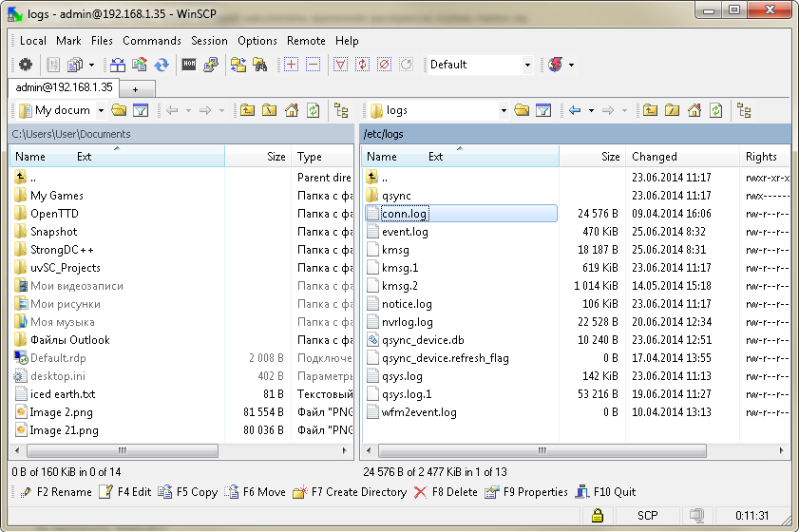Toggle the remote directory tree view
Image resolution: width=799 pixels, height=532 pixels.
coord(744,110)
